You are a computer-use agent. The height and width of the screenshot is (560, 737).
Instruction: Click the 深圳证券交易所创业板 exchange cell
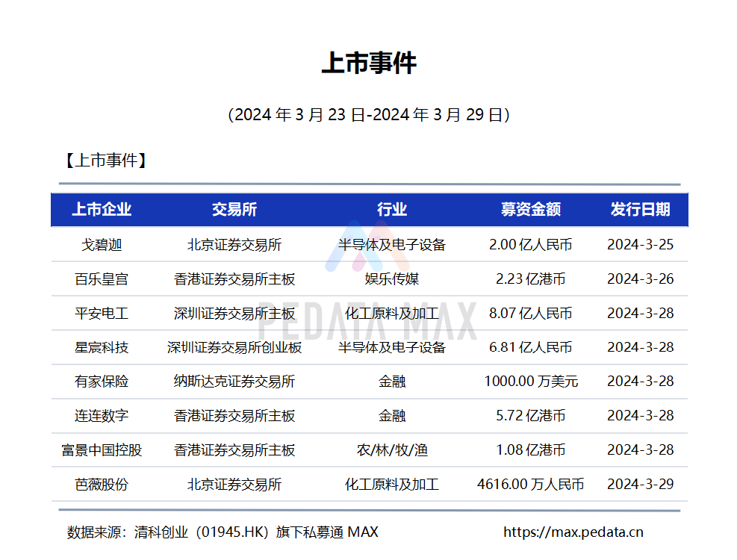coord(234,347)
